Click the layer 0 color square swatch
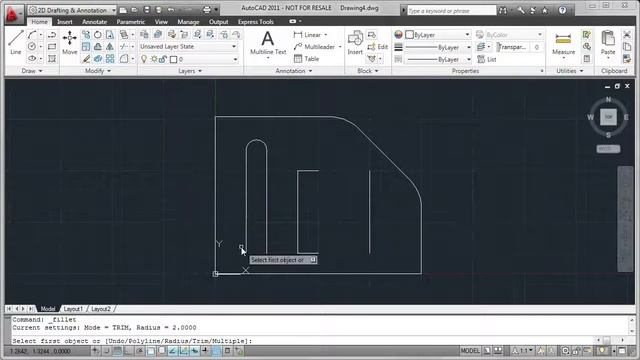Screen dimensions: 640x360 [173, 60]
